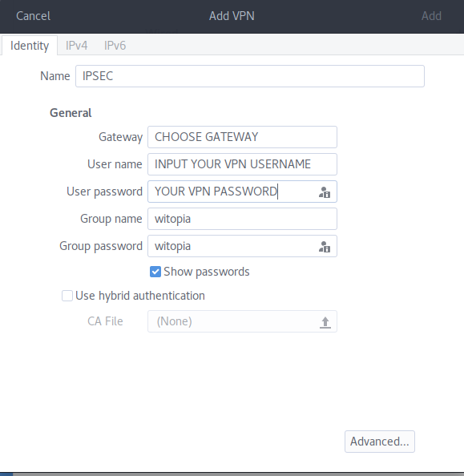This screenshot has height=476, width=464.
Task: Click the Group name field with witopia
Action: pyautogui.click(x=242, y=219)
